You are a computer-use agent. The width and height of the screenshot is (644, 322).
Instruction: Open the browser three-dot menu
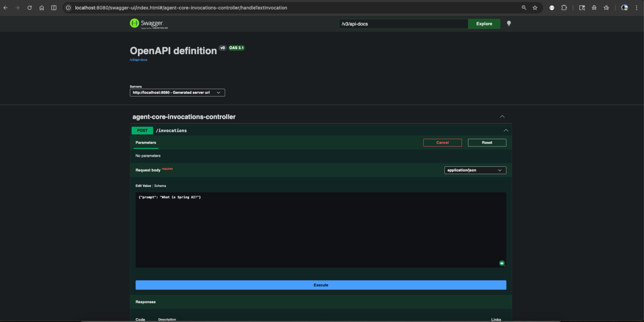636,8
